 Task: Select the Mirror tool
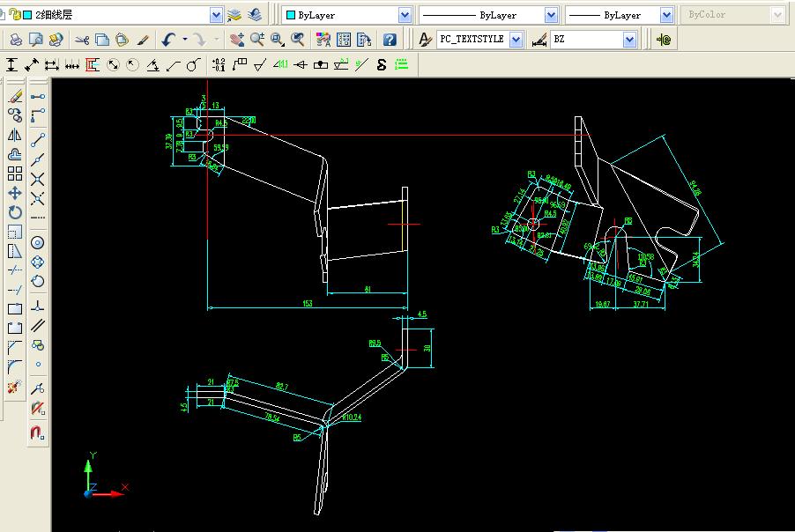[15, 135]
